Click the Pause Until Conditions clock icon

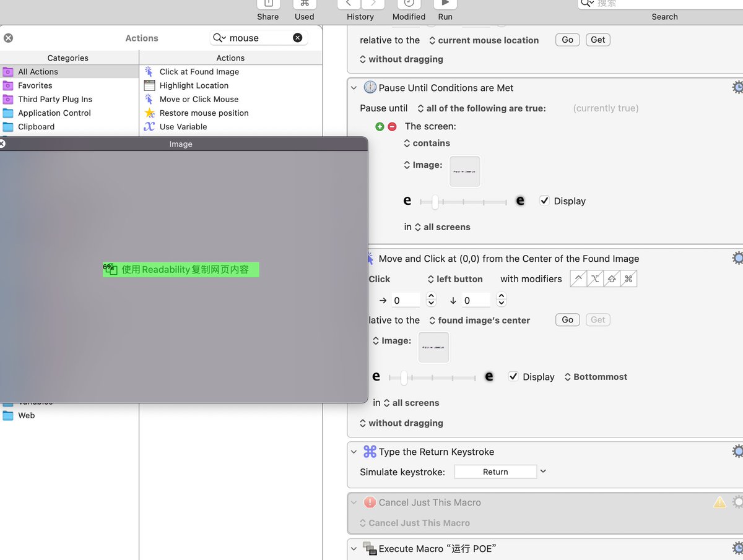pos(370,87)
